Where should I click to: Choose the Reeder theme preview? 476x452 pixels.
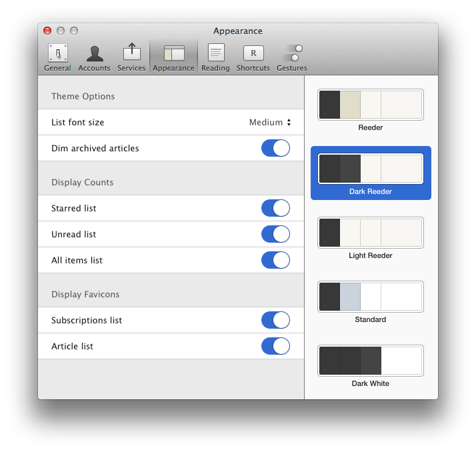click(x=371, y=105)
